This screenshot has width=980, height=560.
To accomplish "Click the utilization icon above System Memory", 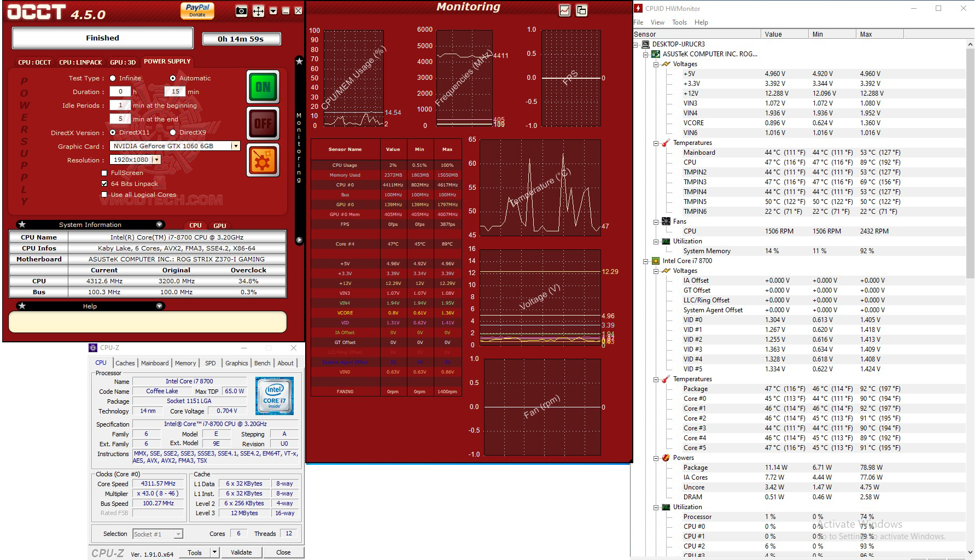I will coord(666,241).
